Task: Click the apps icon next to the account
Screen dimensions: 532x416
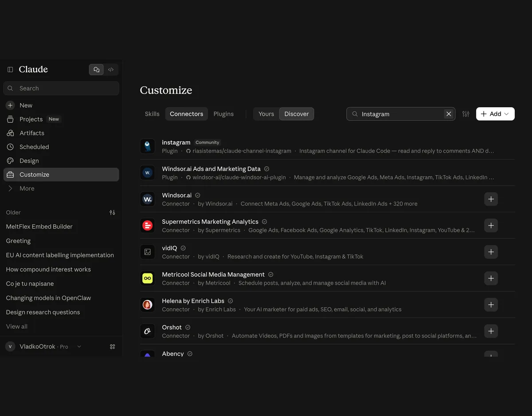Action: (113, 346)
